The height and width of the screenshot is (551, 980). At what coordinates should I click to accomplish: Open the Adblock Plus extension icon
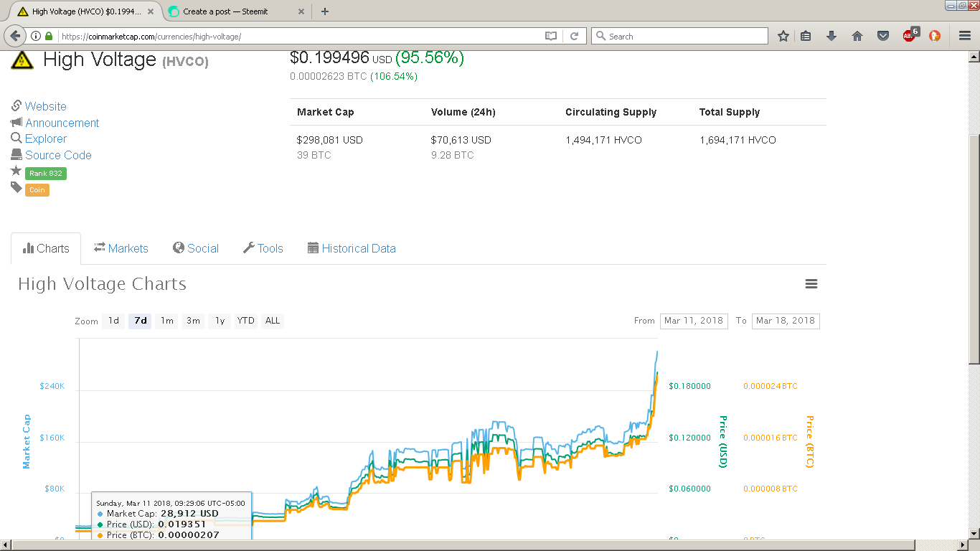pos(910,34)
